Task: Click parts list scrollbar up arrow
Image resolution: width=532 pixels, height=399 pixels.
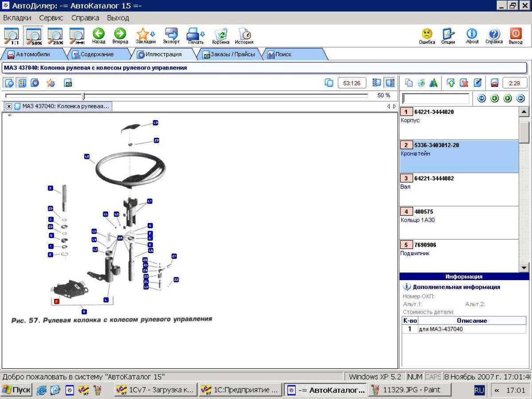Action: (x=524, y=112)
